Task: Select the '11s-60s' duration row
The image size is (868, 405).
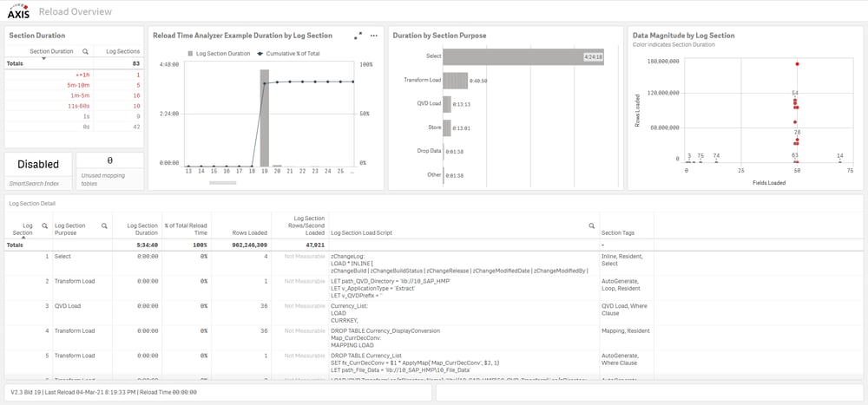Action: [73, 106]
